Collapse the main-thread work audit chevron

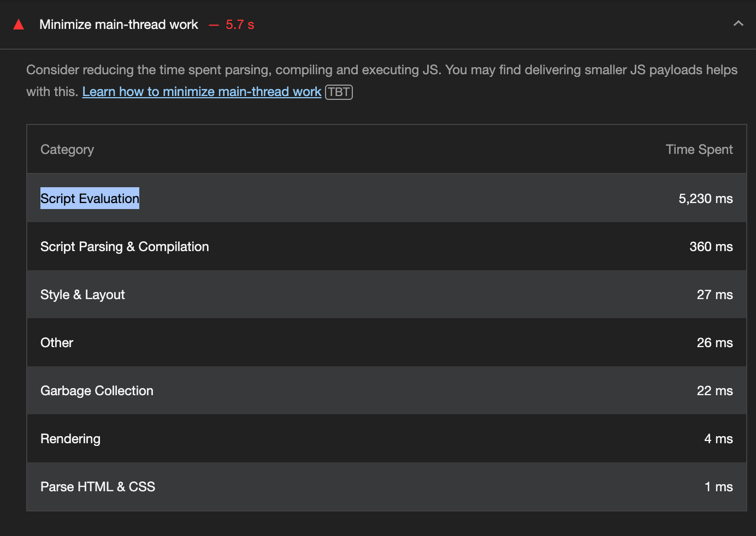(x=738, y=23)
